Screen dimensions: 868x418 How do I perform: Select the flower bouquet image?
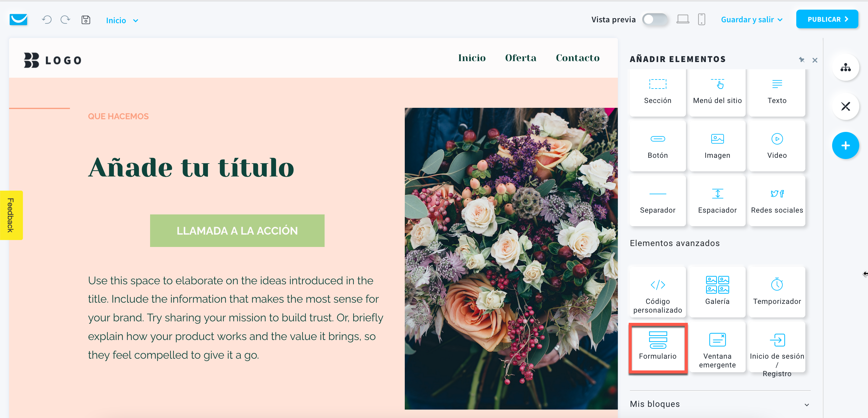(511, 259)
